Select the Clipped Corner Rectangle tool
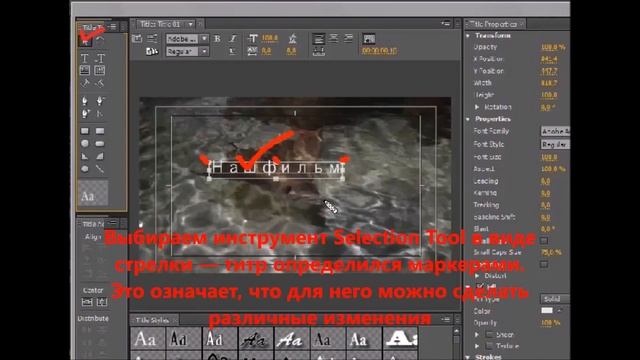640x360 pixels. (x=84, y=144)
